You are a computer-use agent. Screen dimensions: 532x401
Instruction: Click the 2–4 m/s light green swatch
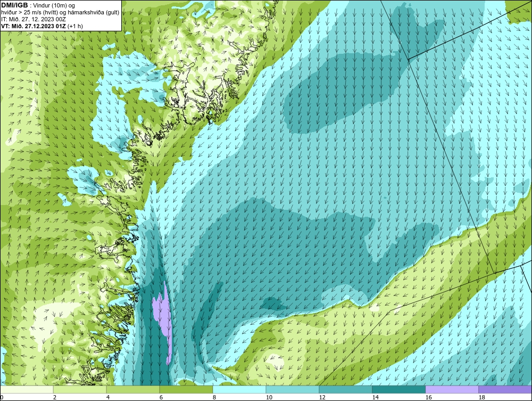[80, 389]
